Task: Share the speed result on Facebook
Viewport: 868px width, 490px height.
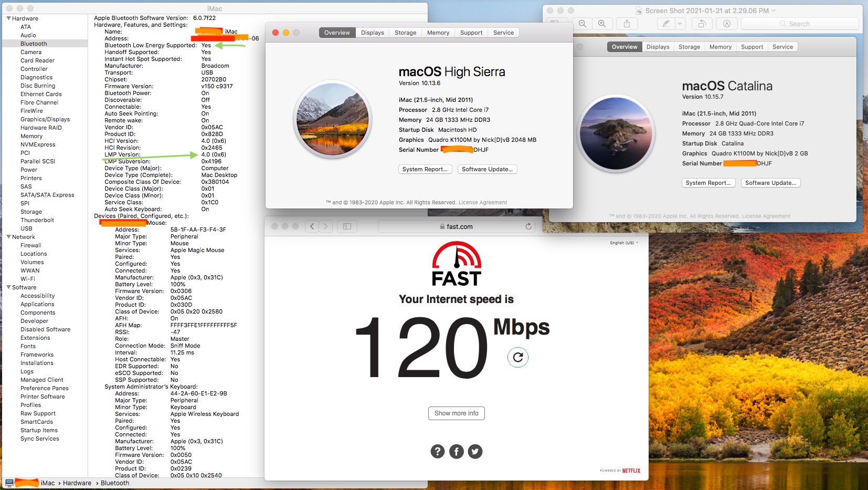Action: pyautogui.click(x=457, y=452)
